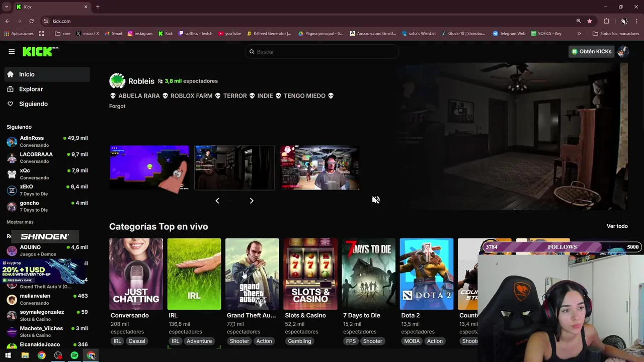Image resolution: width=644 pixels, height=362 pixels.
Task: Open the Dota 2 category card
Action: (427, 274)
